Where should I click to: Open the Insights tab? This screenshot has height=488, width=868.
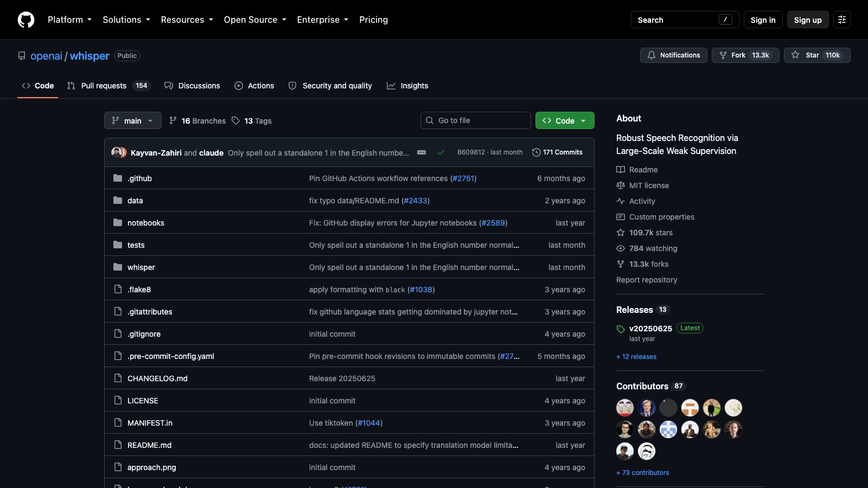pyautogui.click(x=408, y=86)
